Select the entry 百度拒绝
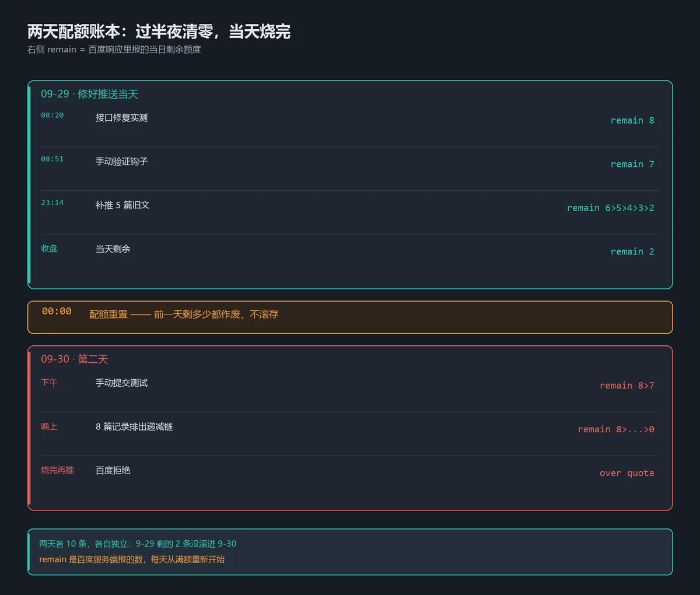Image resolution: width=700 pixels, height=595 pixels. 113,471
